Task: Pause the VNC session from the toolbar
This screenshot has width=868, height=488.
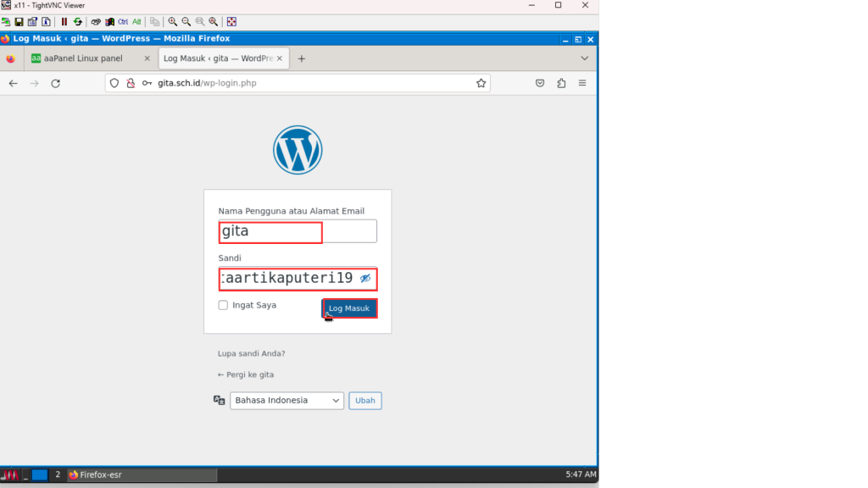Action: click(x=64, y=22)
